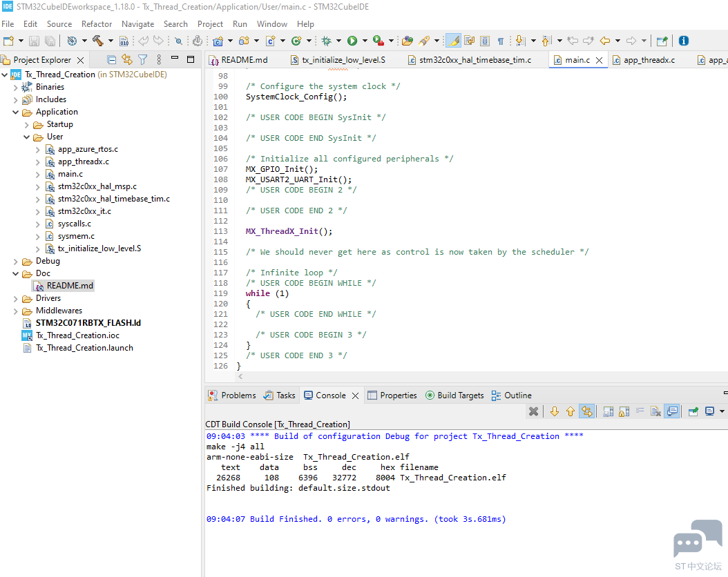Click the Clear Console icon

[x=655, y=411]
